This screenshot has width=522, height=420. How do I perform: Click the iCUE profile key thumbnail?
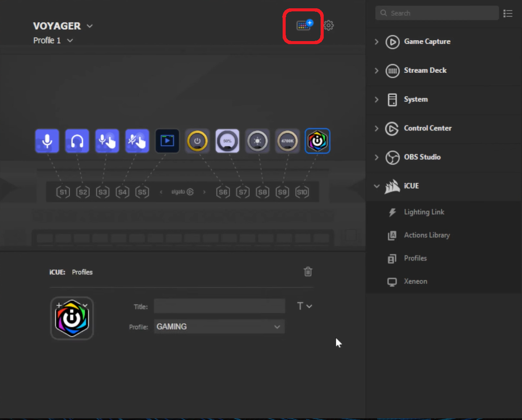(72, 318)
